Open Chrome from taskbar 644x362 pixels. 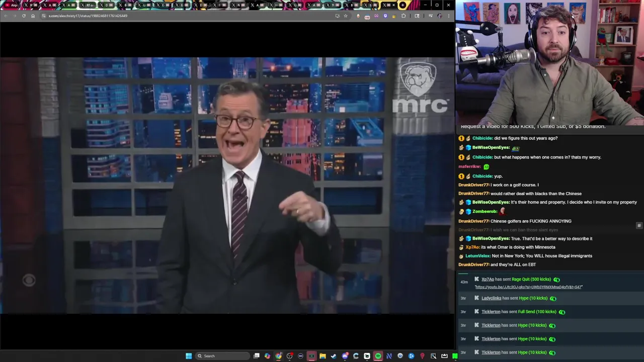[278, 356]
